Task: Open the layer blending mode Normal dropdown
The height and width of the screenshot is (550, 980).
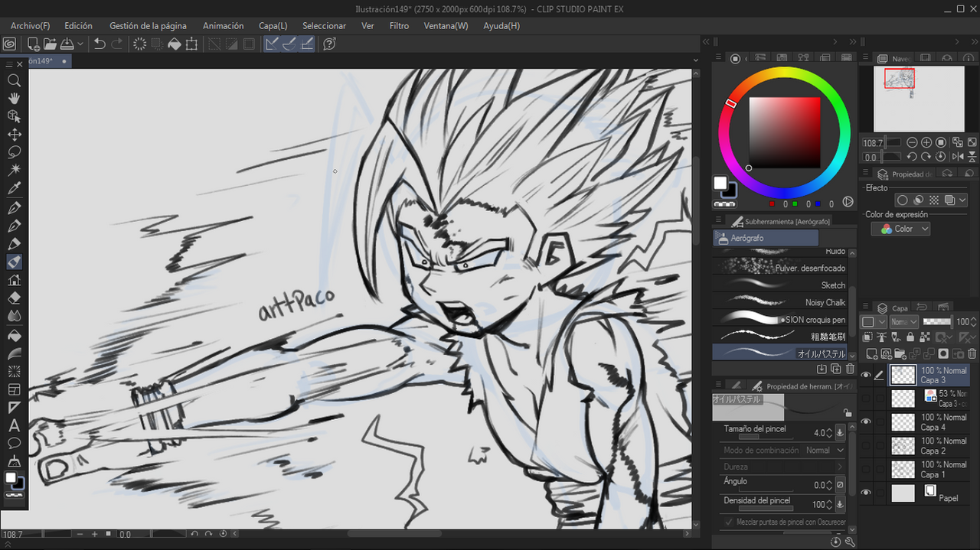Action: (903, 322)
